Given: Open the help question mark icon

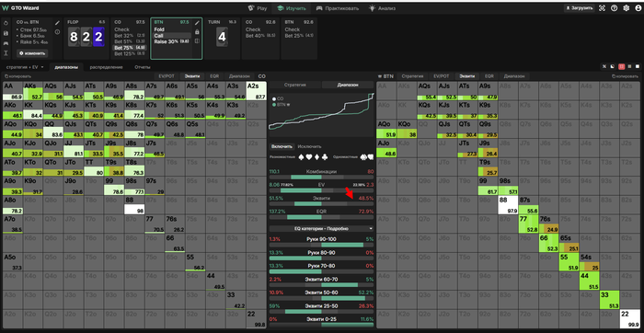Looking at the screenshot, I should [614, 8].
